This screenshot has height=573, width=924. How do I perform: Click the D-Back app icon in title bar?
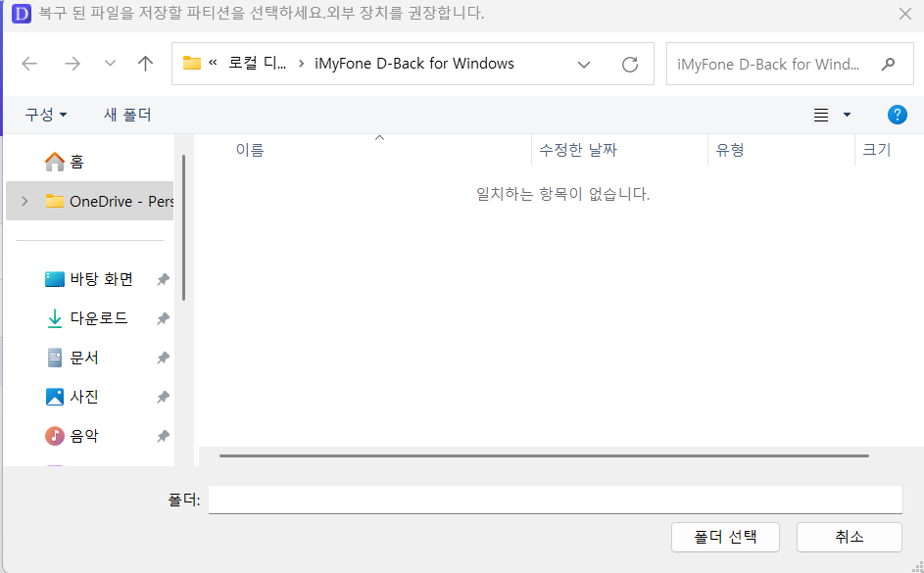(22, 13)
